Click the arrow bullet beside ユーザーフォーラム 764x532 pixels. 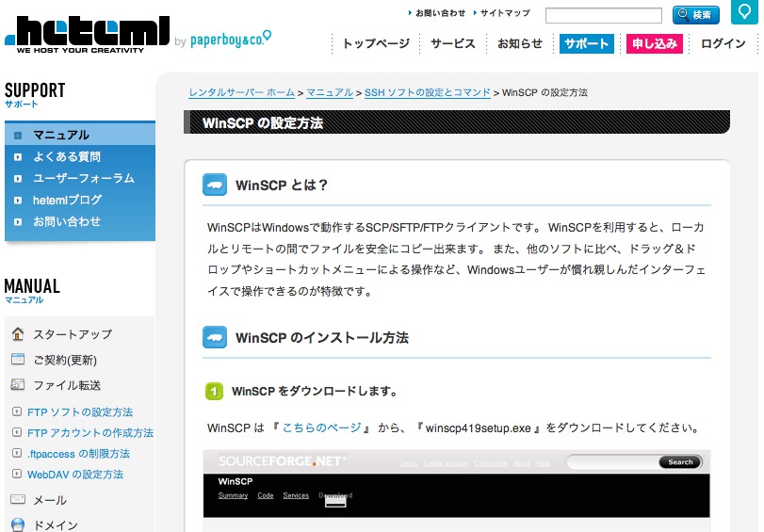[18, 179]
